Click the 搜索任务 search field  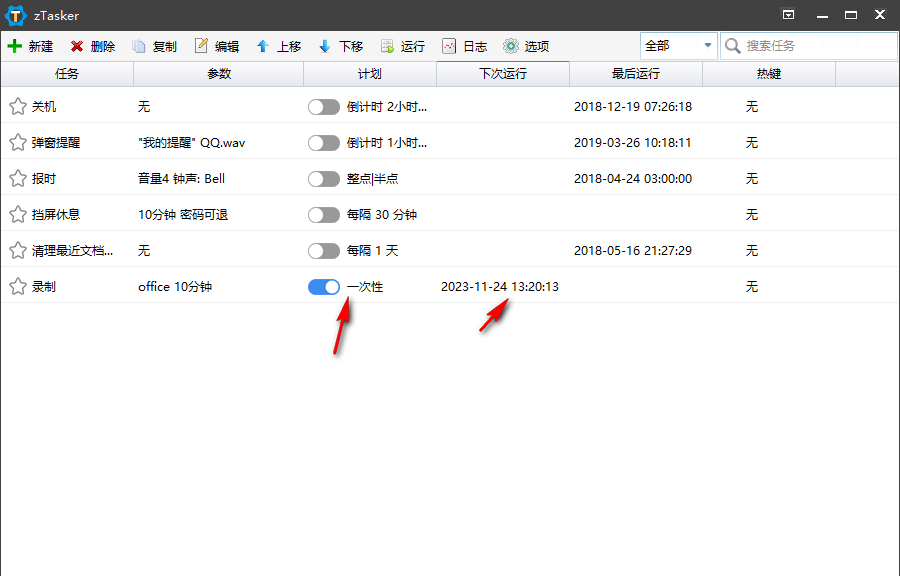(x=809, y=46)
